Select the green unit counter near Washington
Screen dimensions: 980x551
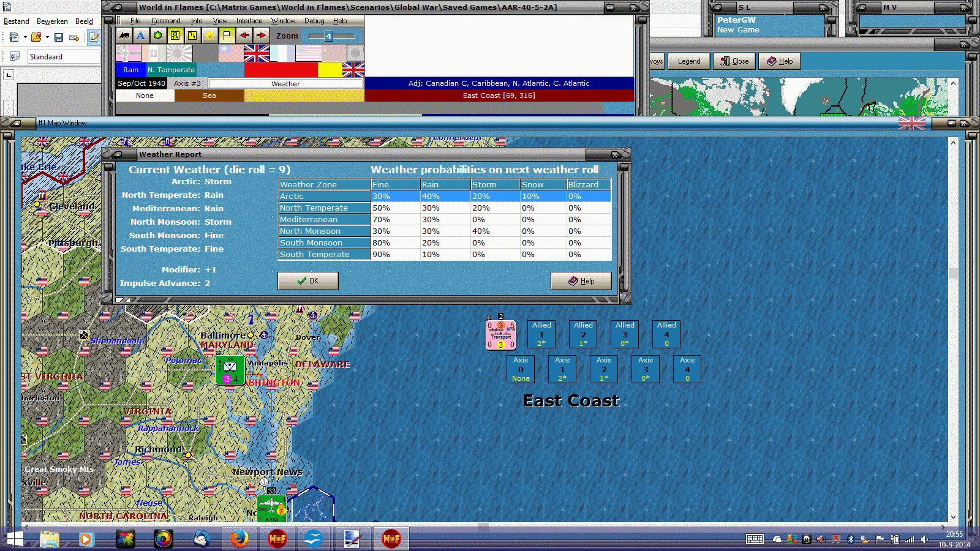pyautogui.click(x=230, y=370)
